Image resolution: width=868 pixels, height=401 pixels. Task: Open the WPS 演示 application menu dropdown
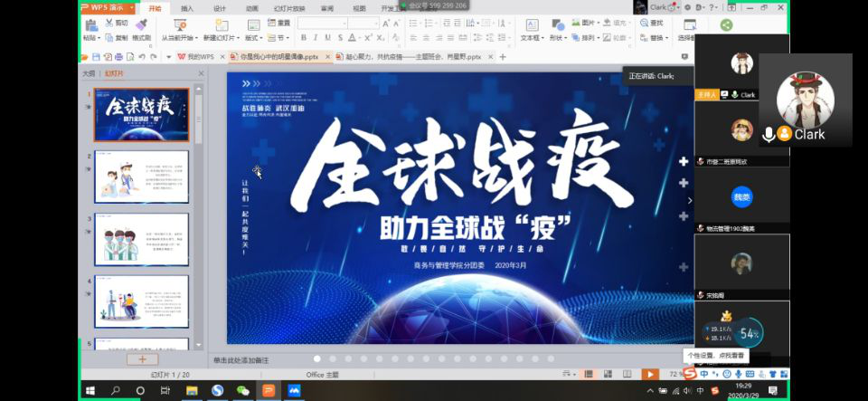[132, 7]
